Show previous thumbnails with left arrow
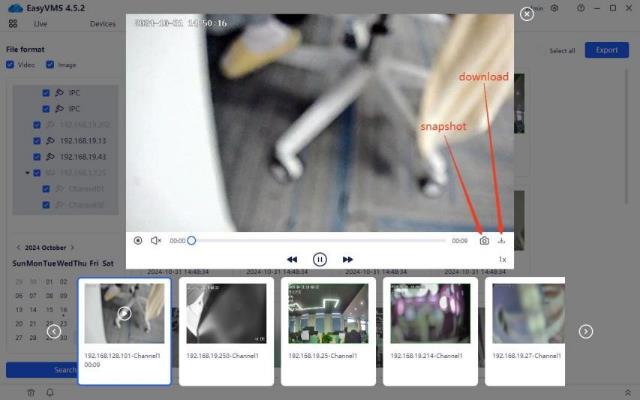This screenshot has width=640, height=400. point(53,331)
